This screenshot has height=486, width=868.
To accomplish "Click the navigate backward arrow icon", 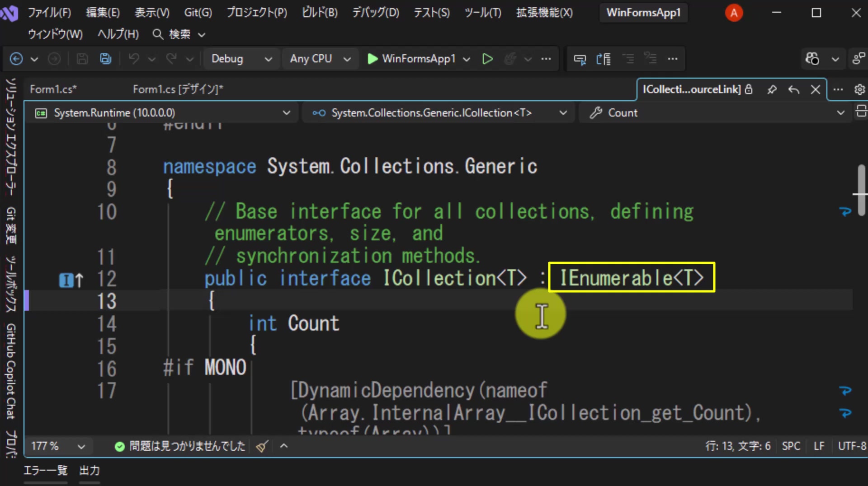I will (x=16, y=59).
